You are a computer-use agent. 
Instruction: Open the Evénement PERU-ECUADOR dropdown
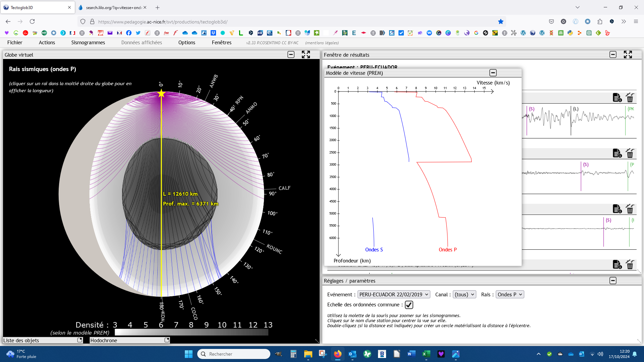click(x=393, y=294)
